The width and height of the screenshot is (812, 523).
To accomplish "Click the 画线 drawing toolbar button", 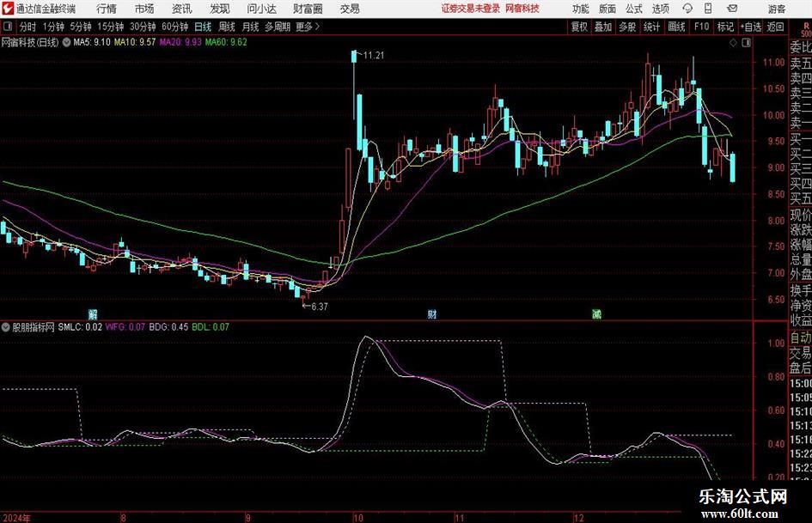I will (676, 27).
